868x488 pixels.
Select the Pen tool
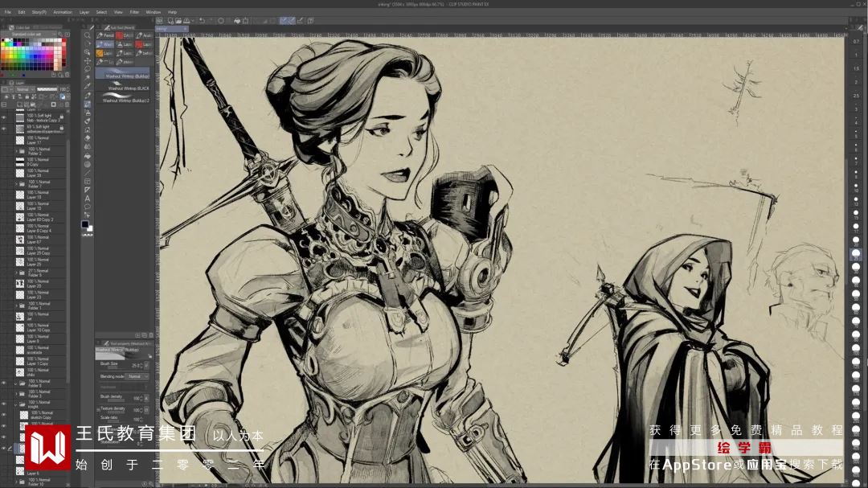(88, 96)
